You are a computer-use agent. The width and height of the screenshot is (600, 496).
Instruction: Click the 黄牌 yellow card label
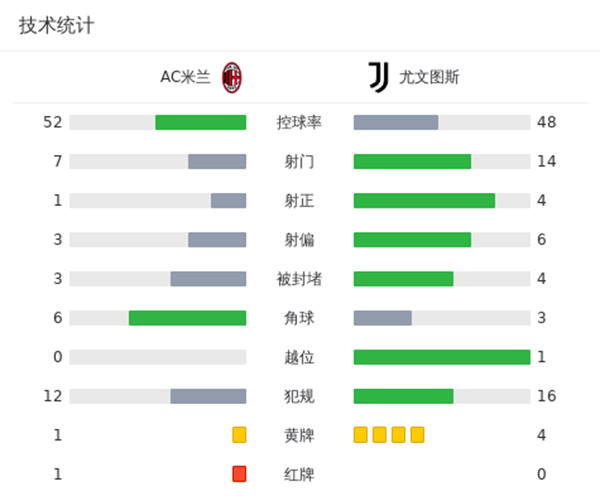(299, 436)
